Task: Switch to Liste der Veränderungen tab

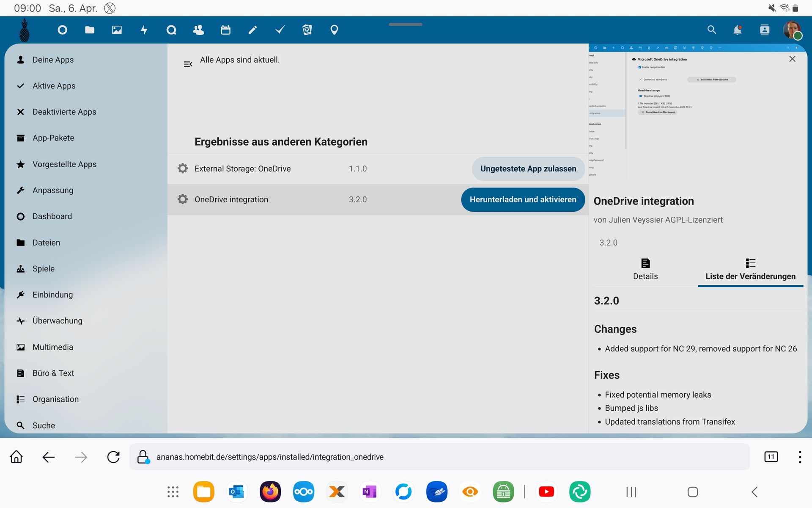Action: click(750, 270)
